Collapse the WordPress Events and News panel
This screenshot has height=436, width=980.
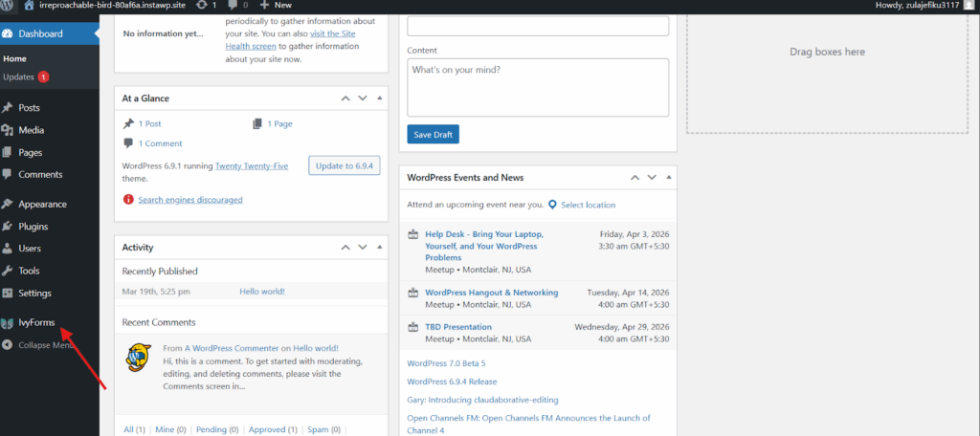(x=669, y=178)
